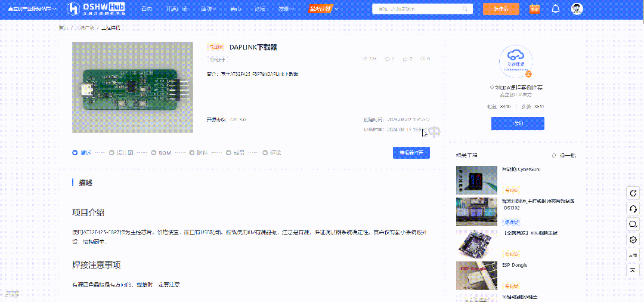Click the share icon in the floating sidebar
Screen dimensions: 644x302
click(633, 193)
